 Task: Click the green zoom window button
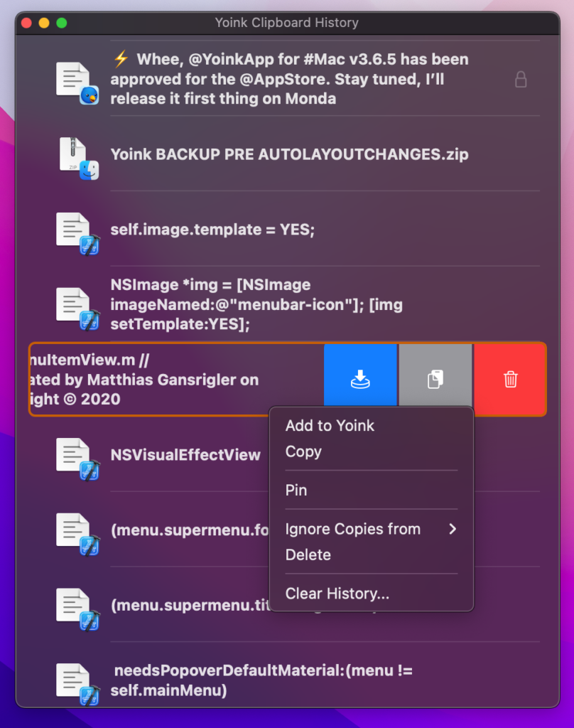coord(62,23)
